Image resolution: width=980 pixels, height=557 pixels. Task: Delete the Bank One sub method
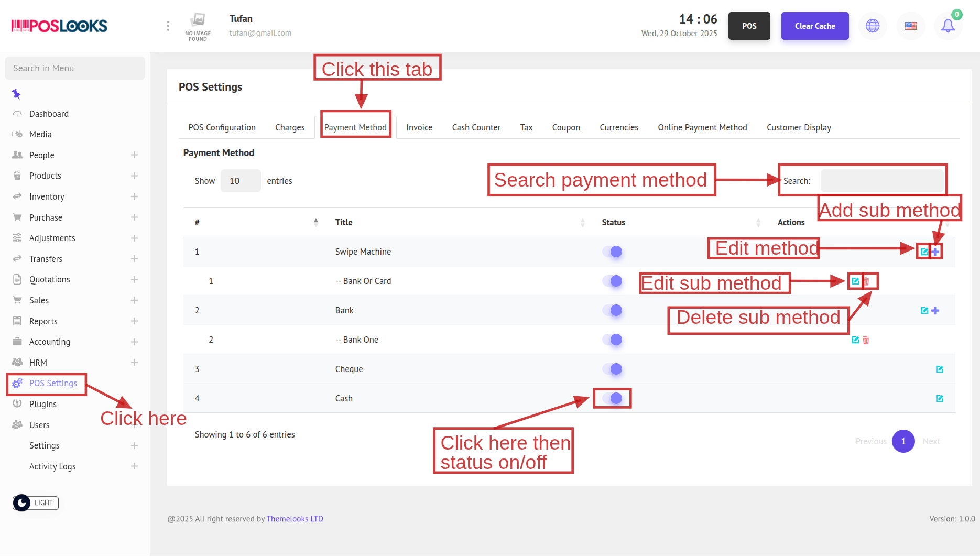click(866, 340)
